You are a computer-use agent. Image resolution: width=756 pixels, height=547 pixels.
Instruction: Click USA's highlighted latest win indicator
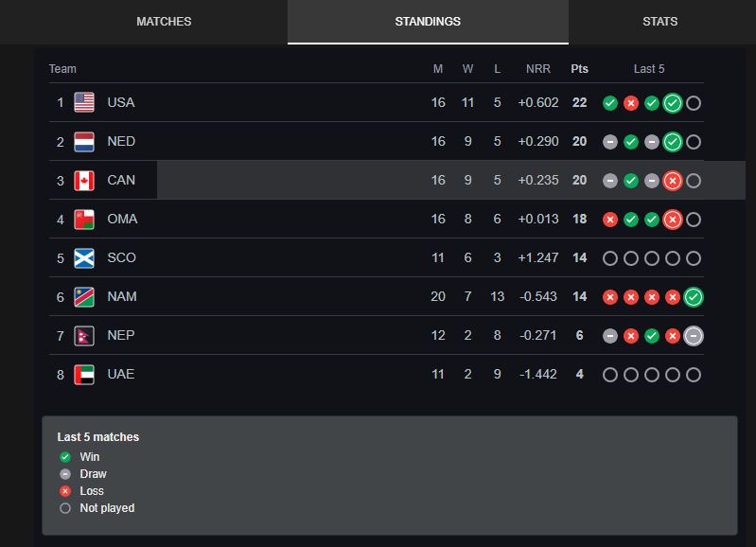[673, 103]
